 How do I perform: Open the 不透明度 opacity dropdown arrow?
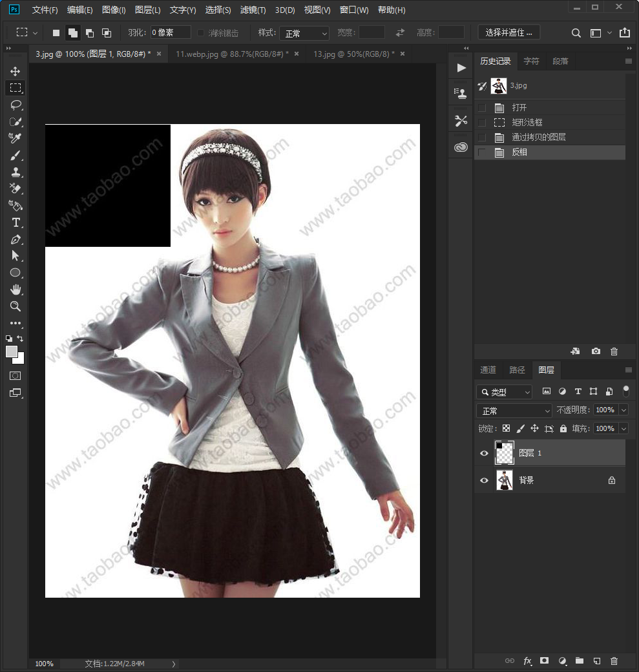tap(624, 410)
